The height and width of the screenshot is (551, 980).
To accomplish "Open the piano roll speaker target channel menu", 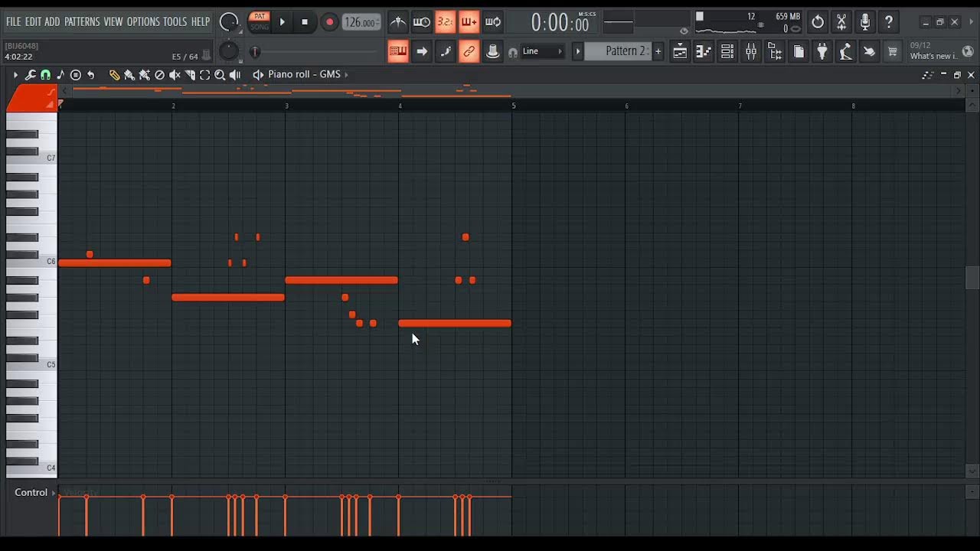I will (x=258, y=75).
